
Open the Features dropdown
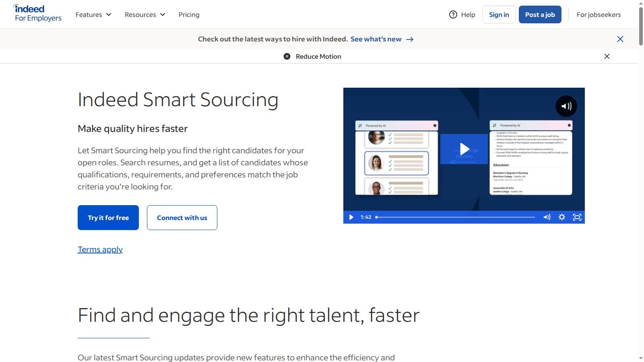(x=93, y=14)
